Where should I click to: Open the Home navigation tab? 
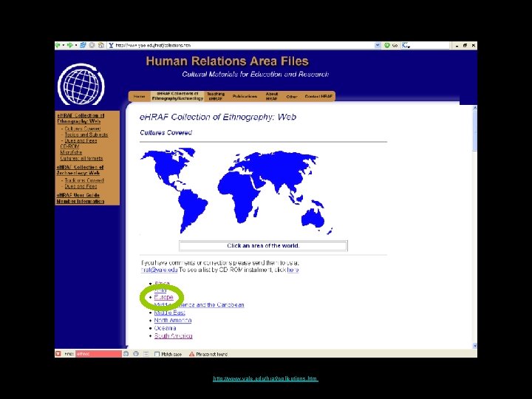139,96
